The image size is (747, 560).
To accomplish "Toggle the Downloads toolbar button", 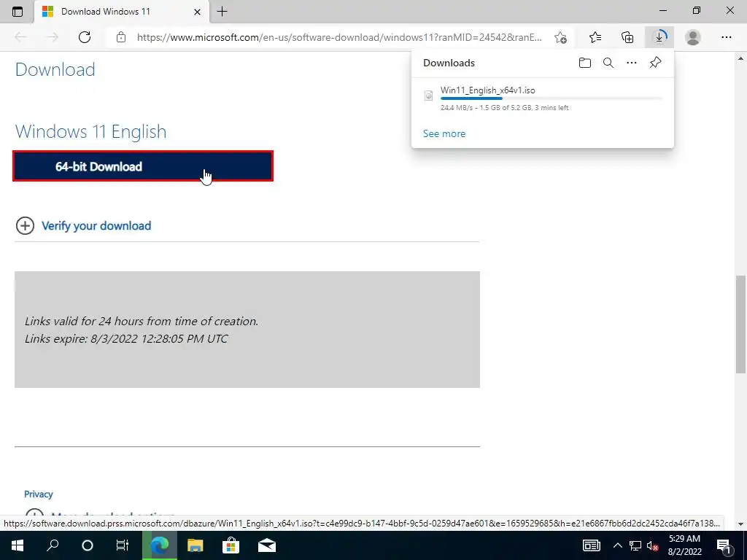I will coord(659,37).
